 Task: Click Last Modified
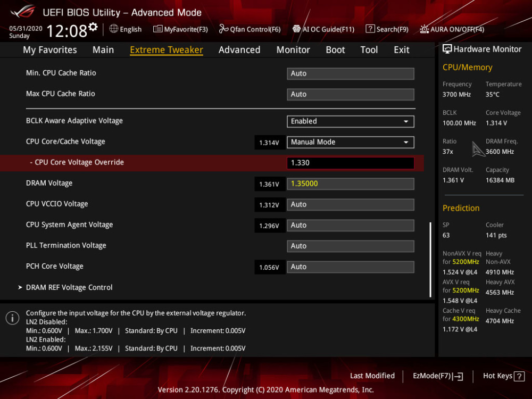tap(372, 376)
